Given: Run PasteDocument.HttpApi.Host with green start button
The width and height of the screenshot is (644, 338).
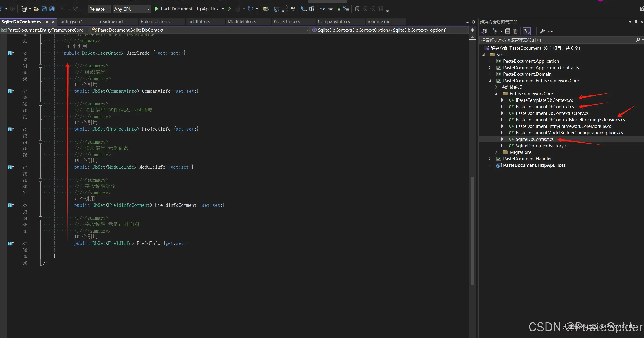Looking at the screenshot, I should coord(157,9).
